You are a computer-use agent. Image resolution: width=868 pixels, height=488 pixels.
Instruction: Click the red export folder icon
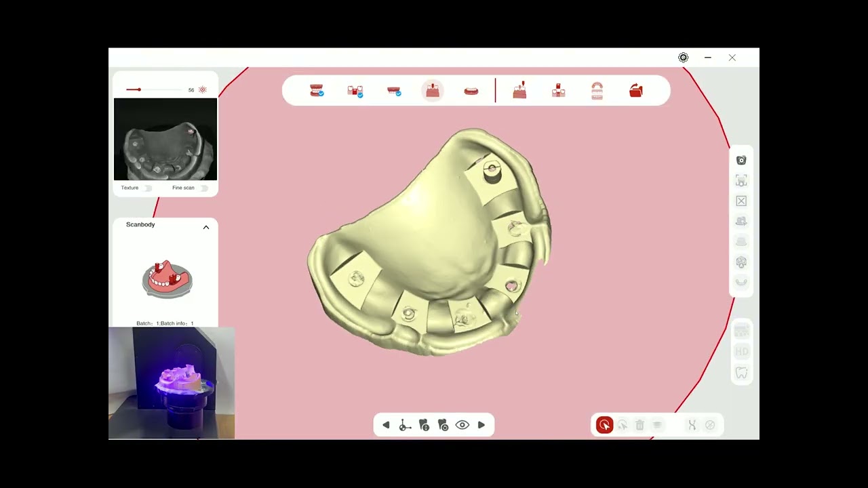(636, 90)
